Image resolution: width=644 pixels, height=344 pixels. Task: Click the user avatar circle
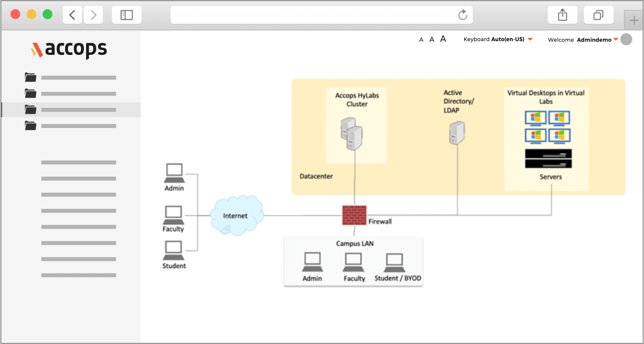(626, 39)
